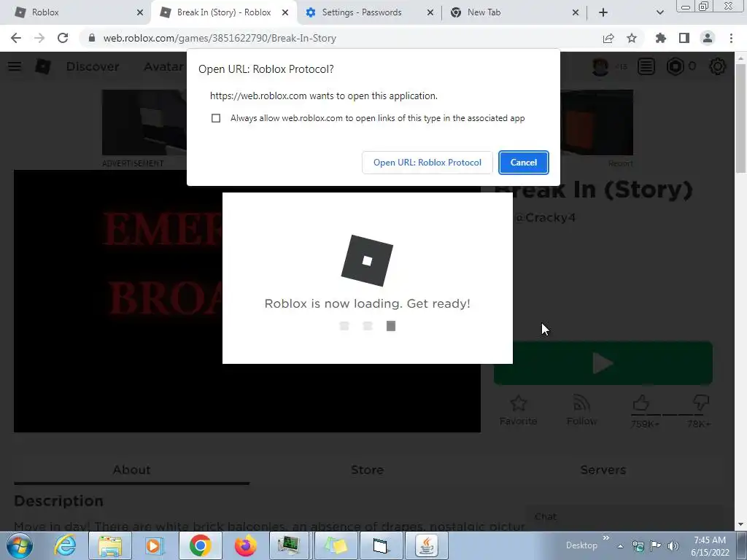The width and height of the screenshot is (747, 560).
Task: Cancel the Roblox Protocol dialog
Action: pos(524,163)
